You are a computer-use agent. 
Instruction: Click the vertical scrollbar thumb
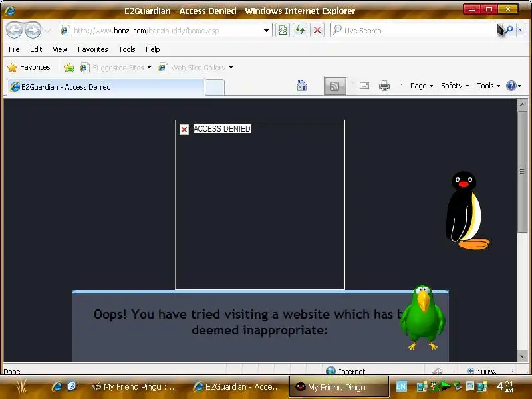pos(522,172)
